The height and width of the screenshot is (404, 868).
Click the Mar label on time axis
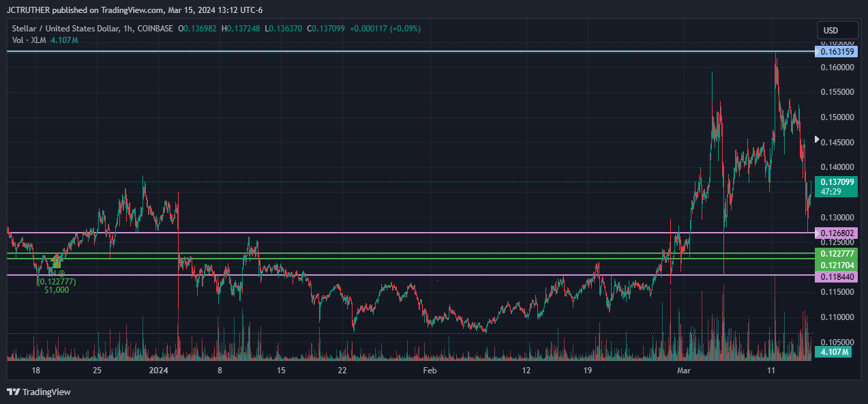(x=684, y=371)
